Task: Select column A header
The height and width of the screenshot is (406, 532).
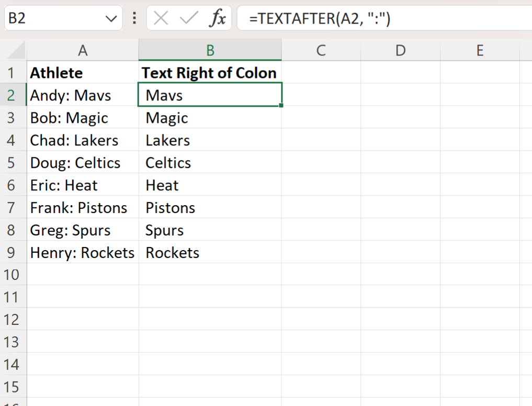Action: point(82,50)
